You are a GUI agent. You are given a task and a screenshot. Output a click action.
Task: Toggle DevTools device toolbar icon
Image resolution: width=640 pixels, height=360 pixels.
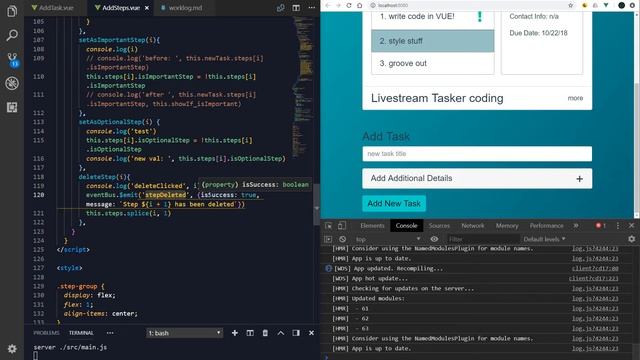point(342,225)
